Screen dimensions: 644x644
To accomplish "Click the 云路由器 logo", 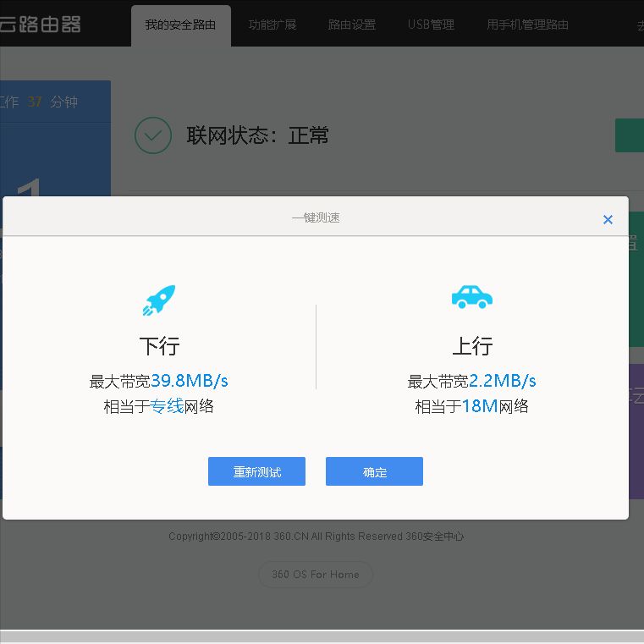I will point(41,24).
